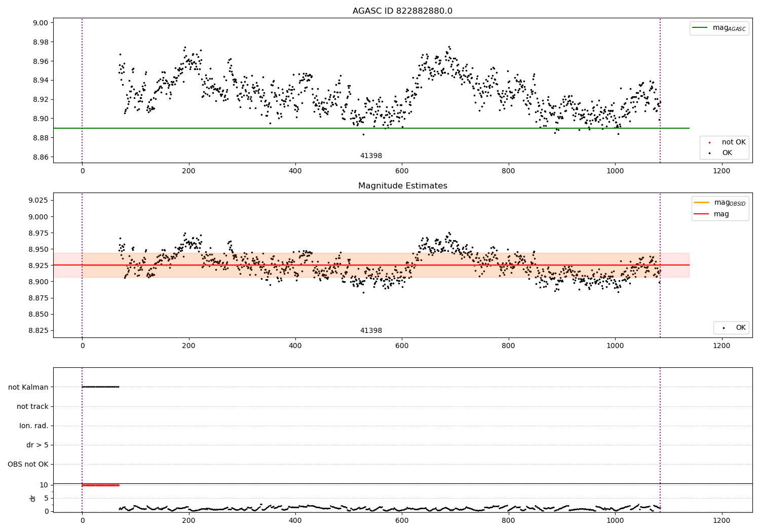This screenshot has width=760, height=532.
Task: Click the 41398 label in the top plot
Action: coord(371,156)
